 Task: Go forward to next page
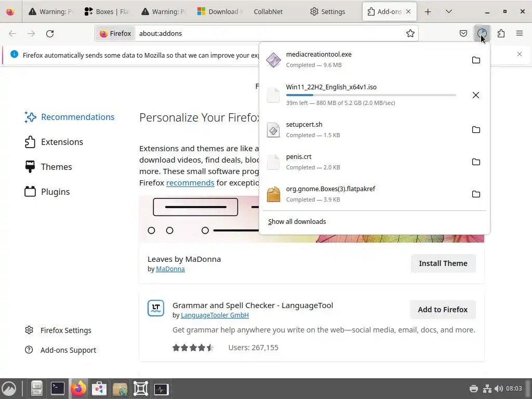click(31, 34)
